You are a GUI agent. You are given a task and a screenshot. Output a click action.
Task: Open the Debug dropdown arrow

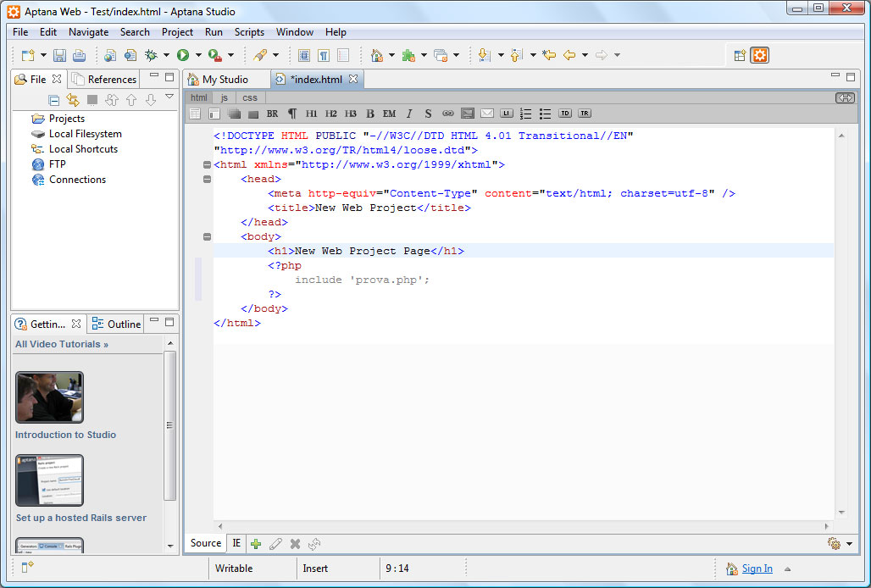166,55
